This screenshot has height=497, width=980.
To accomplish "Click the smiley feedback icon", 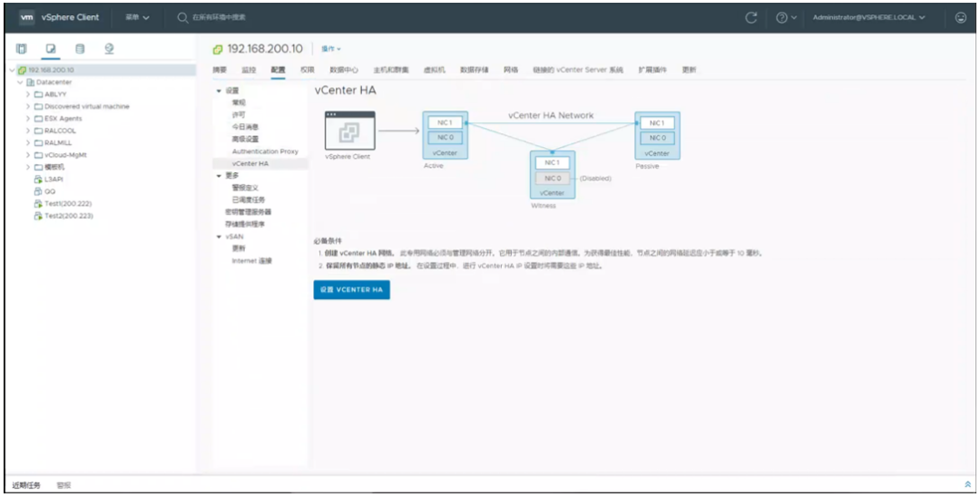I will pos(961,17).
